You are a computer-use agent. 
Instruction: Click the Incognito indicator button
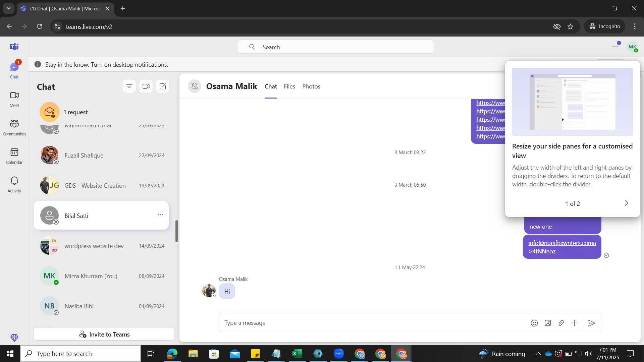pyautogui.click(x=605, y=26)
